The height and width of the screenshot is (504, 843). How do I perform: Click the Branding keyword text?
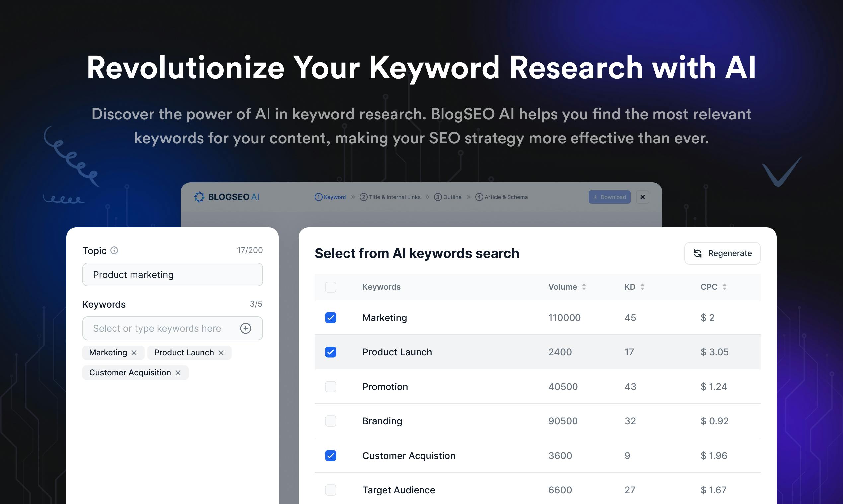[382, 421]
